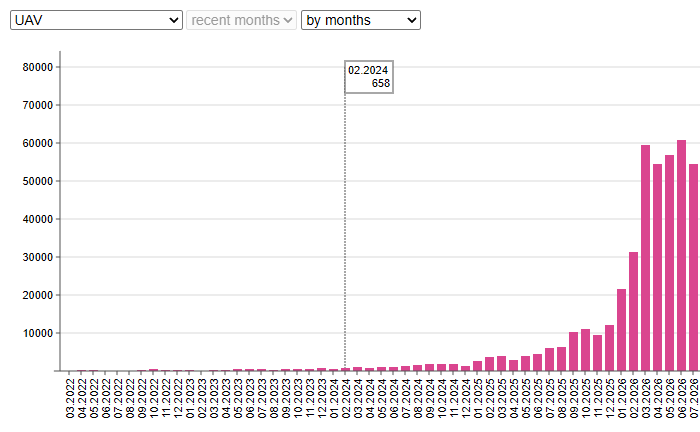Screen dimensions: 700x432
Task: Select the 05.2026 bar
Action: tap(670, 263)
